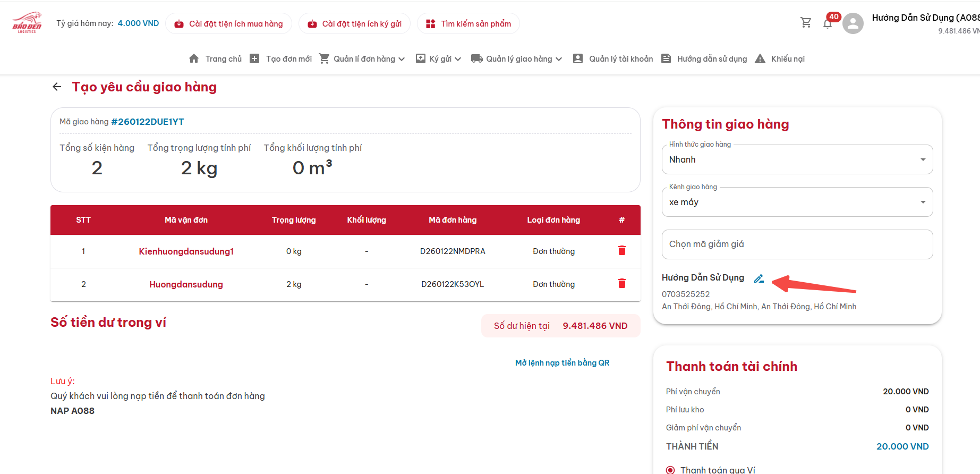The image size is (980, 474).
Task: Open the Hình thức giao hàng dropdown (Nhanh)
Action: (797, 159)
